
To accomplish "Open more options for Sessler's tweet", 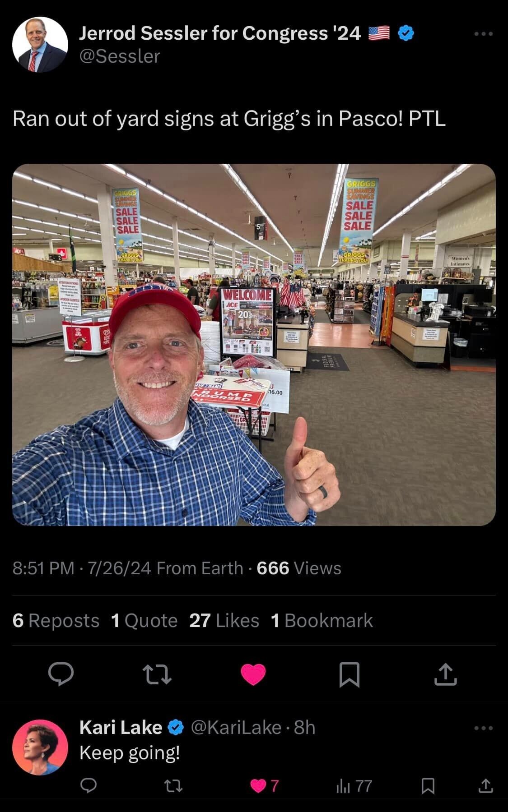I will (484, 33).
